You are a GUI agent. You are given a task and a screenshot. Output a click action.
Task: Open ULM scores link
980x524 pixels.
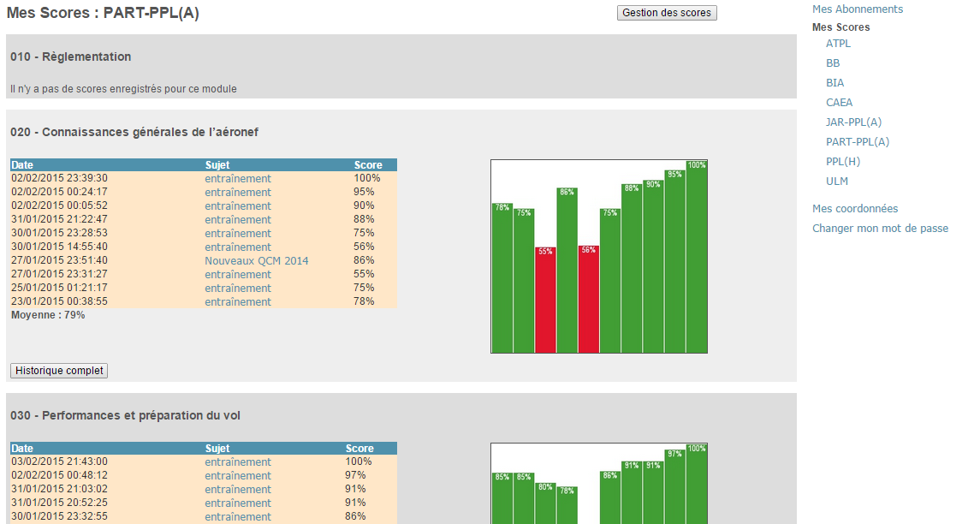point(836,182)
